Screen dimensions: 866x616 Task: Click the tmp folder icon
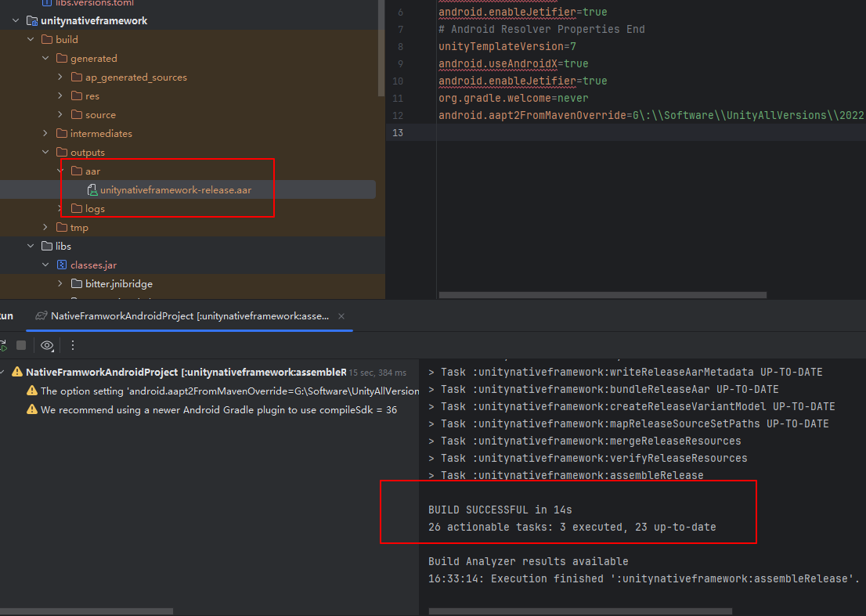[x=62, y=228]
